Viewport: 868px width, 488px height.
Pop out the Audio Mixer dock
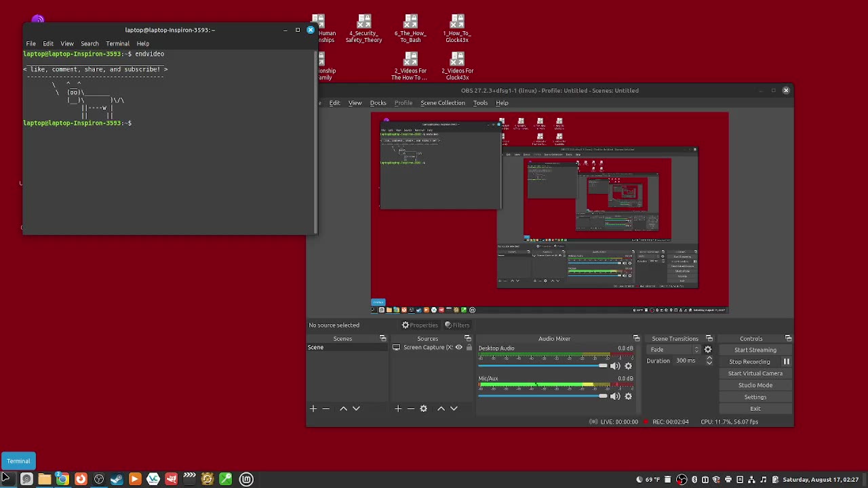636,339
